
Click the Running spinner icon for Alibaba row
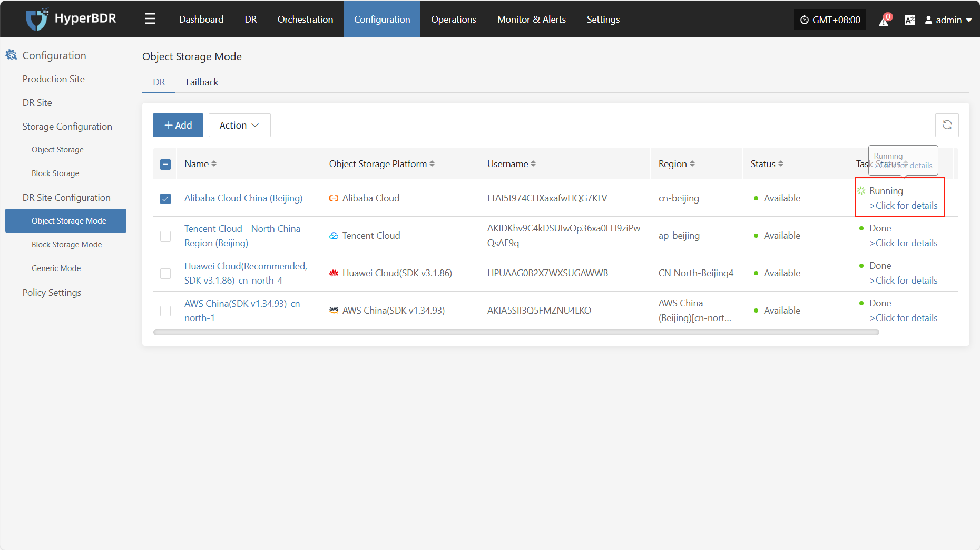pyautogui.click(x=861, y=190)
